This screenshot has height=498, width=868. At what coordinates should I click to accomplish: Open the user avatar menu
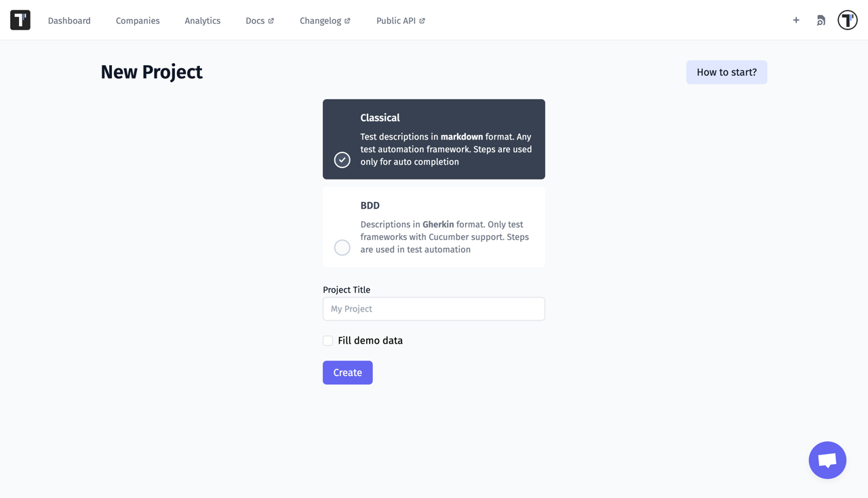(x=847, y=20)
